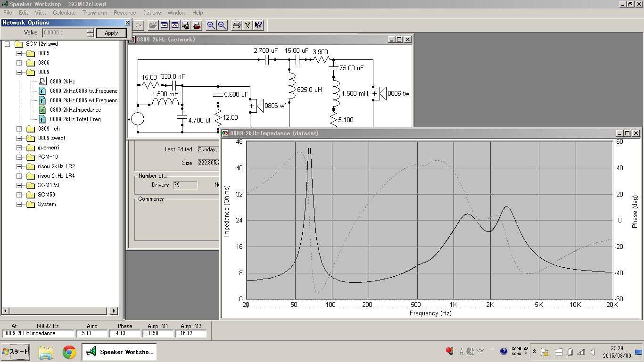Click the 0806 tw tweeter driver symbol in network
The image size is (644, 362).
[380, 93]
